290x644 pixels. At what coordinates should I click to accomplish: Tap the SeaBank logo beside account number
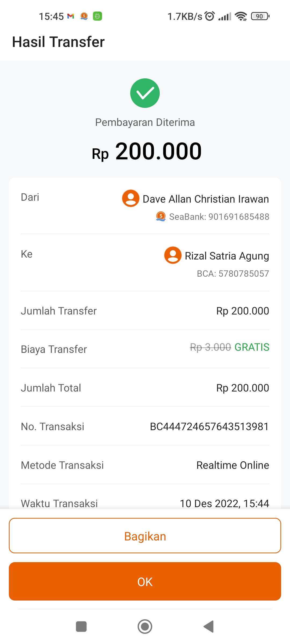(161, 216)
